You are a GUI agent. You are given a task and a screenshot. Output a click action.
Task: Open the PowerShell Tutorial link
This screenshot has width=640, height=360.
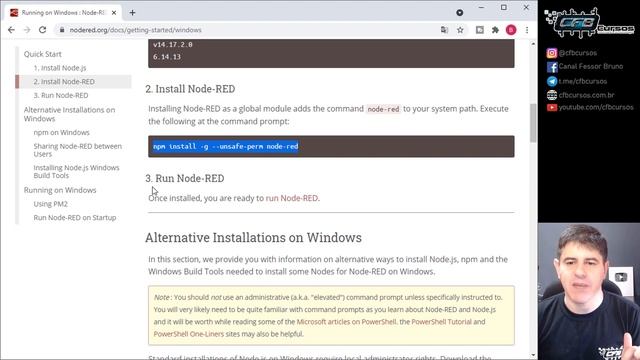pyautogui.click(x=441, y=322)
